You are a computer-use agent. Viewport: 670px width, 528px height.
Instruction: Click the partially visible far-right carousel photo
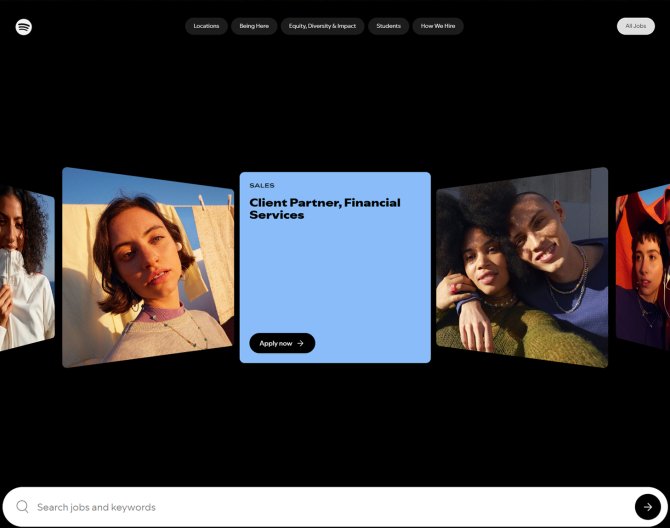643,267
